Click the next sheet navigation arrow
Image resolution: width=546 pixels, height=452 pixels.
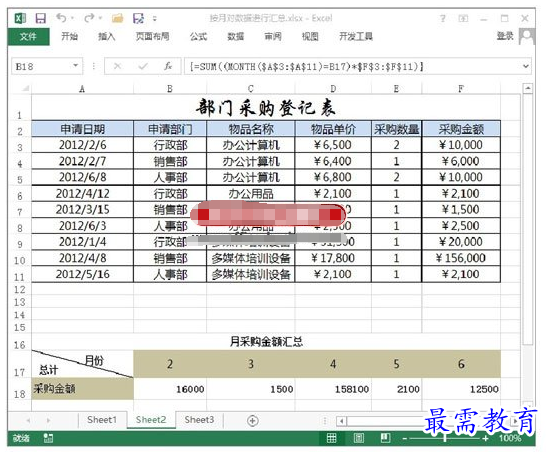tap(48, 421)
